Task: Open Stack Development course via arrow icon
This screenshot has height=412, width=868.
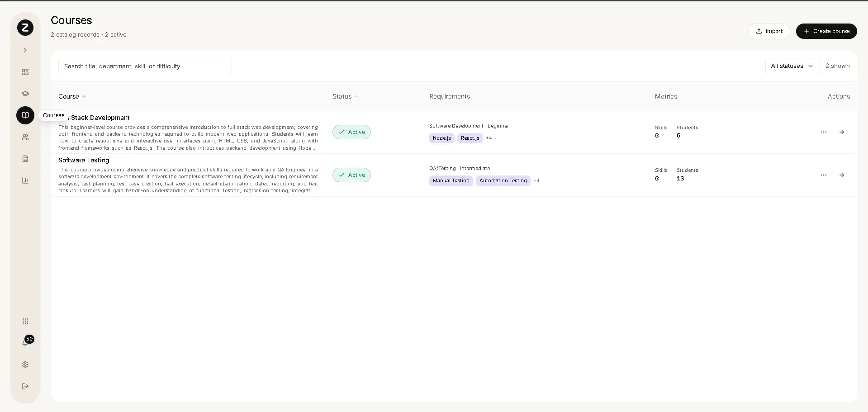Action: [842, 132]
